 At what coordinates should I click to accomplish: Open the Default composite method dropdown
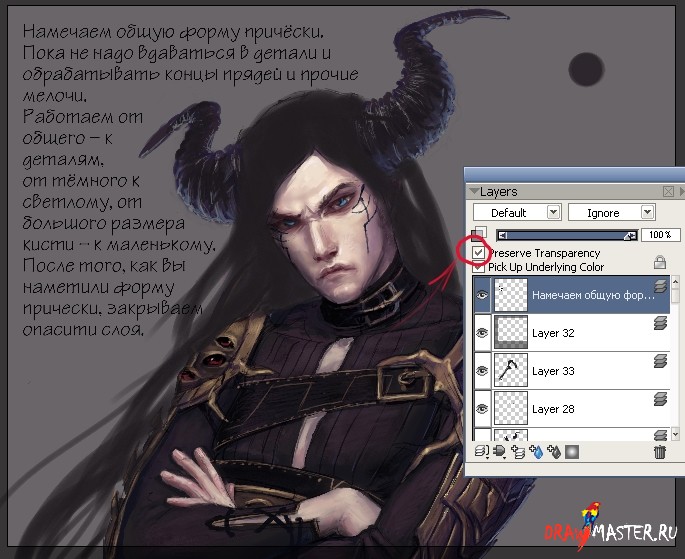pos(517,213)
